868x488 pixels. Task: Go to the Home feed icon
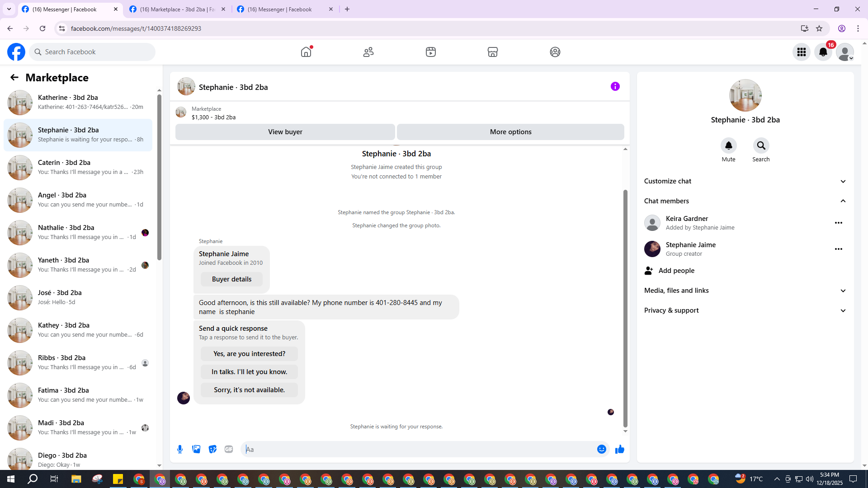[x=306, y=52]
